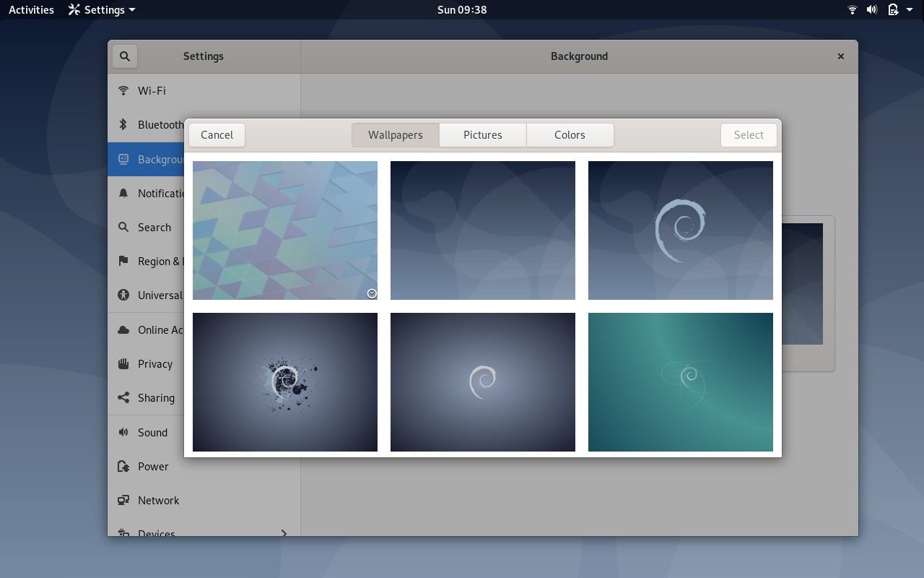924x578 pixels.
Task: Click the Bluetooth sidebar icon
Action: [x=123, y=124]
